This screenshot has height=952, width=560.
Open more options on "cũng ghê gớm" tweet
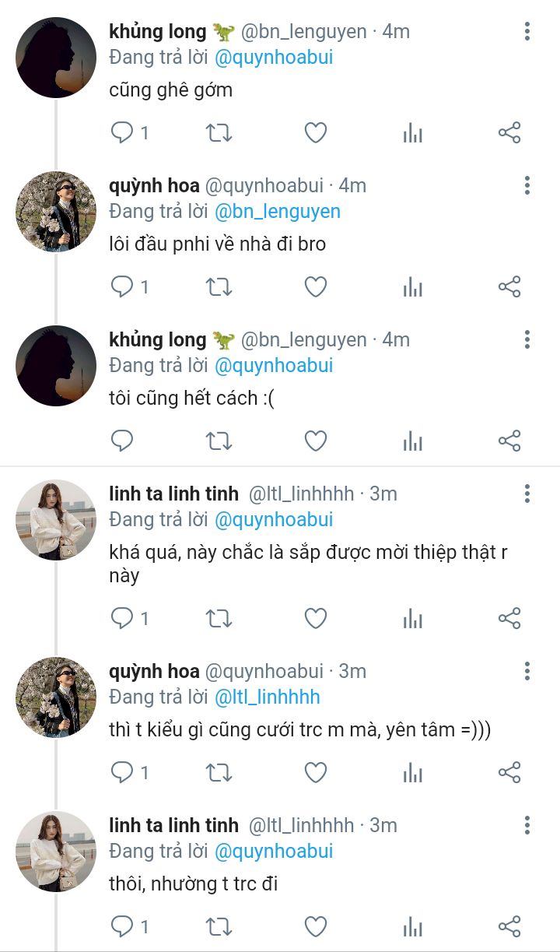527,31
